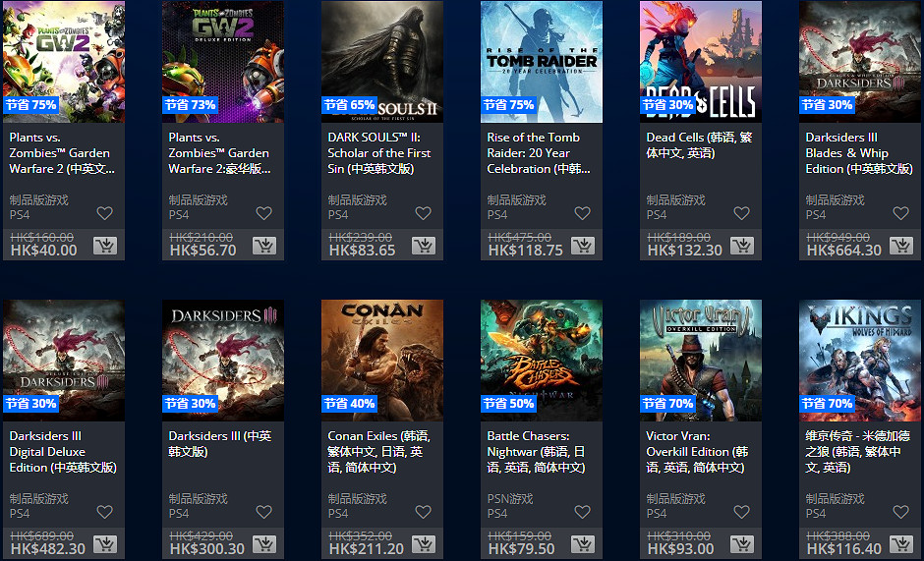Favorite Darksiders III Digital Deluxe Edition with heart

[x=105, y=512]
